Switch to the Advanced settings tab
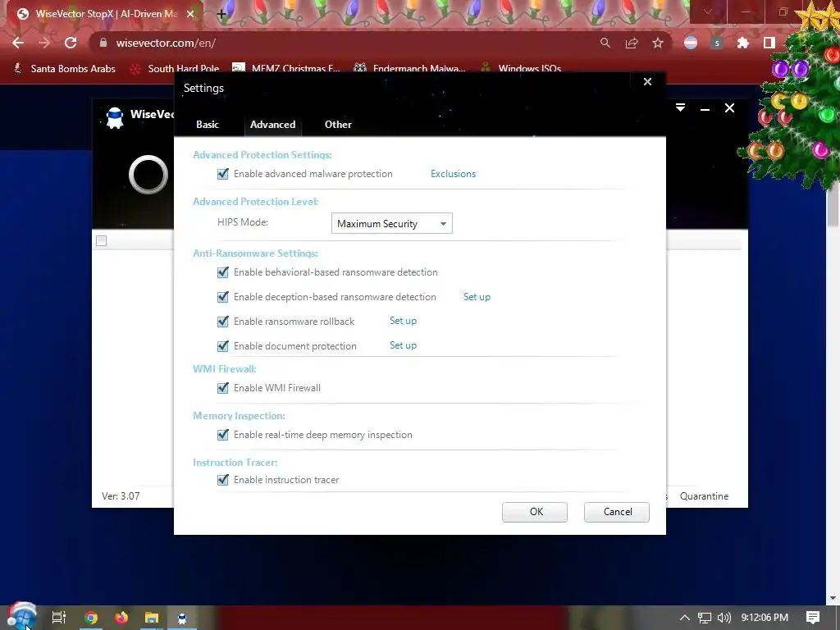The width and height of the screenshot is (840, 630). click(x=272, y=125)
